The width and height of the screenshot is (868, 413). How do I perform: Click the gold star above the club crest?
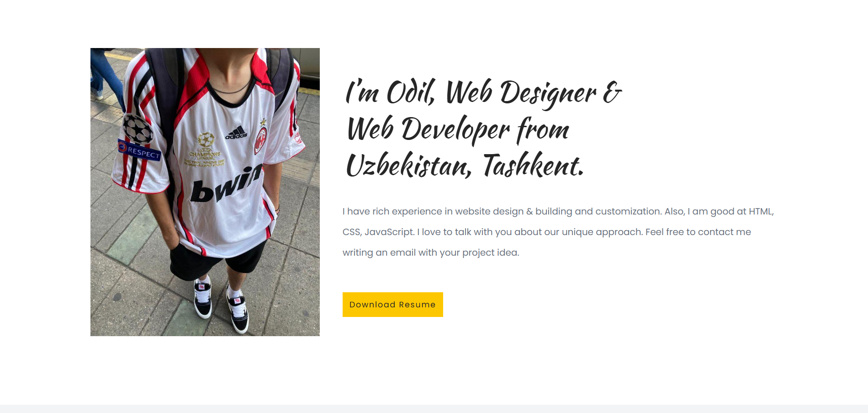click(263, 122)
